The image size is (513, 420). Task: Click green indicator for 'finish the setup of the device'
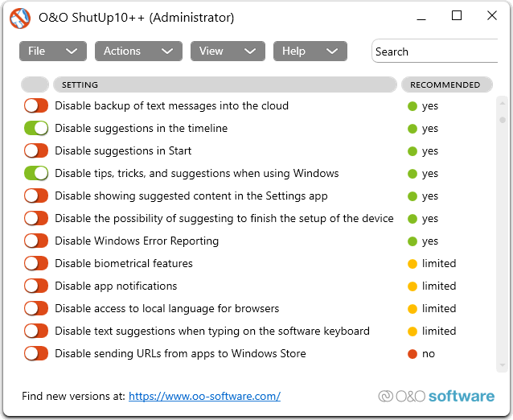(412, 219)
